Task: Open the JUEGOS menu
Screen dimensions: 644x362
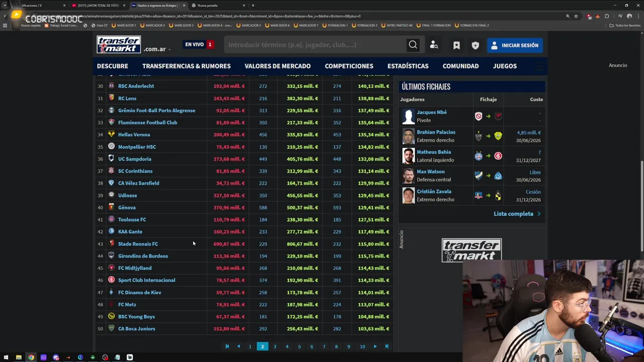Action: click(505, 66)
